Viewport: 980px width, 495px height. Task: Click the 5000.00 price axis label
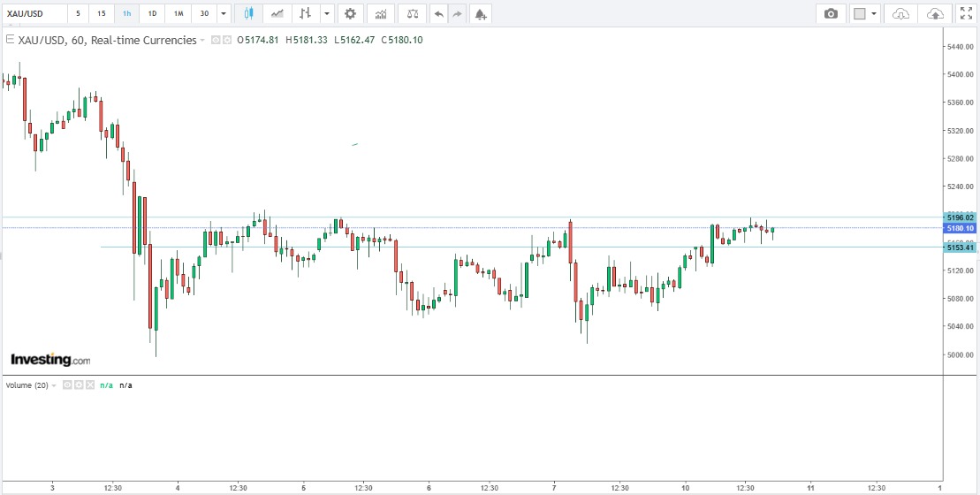coord(961,354)
